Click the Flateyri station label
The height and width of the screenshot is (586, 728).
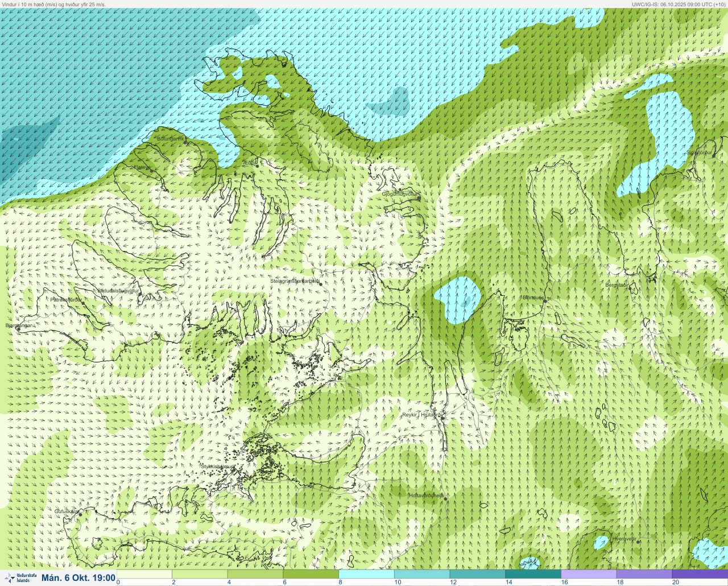(142, 167)
